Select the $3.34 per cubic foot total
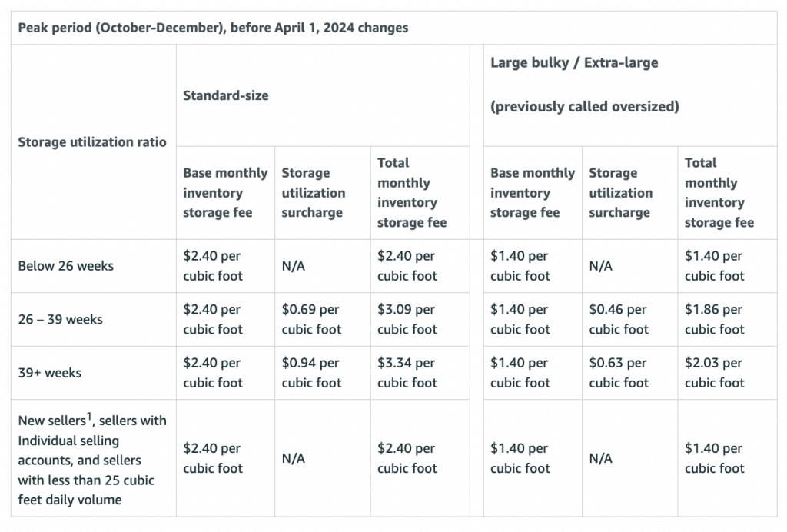 point(407,373)
